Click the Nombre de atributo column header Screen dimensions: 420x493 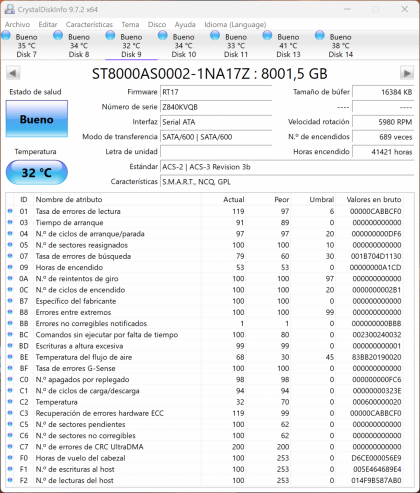(117, 200)
